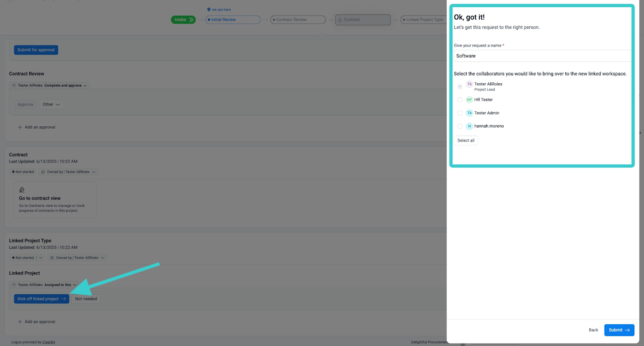
Task: Click the TA avatar beside Tester Admin
Action: [469, 113]
